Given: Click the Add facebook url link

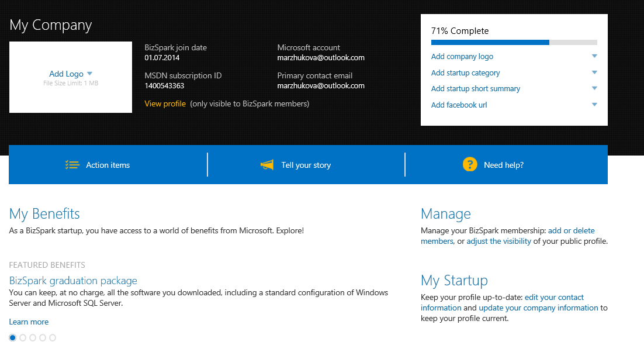Looking at the screenshot, I should click(x=459, y=105).
